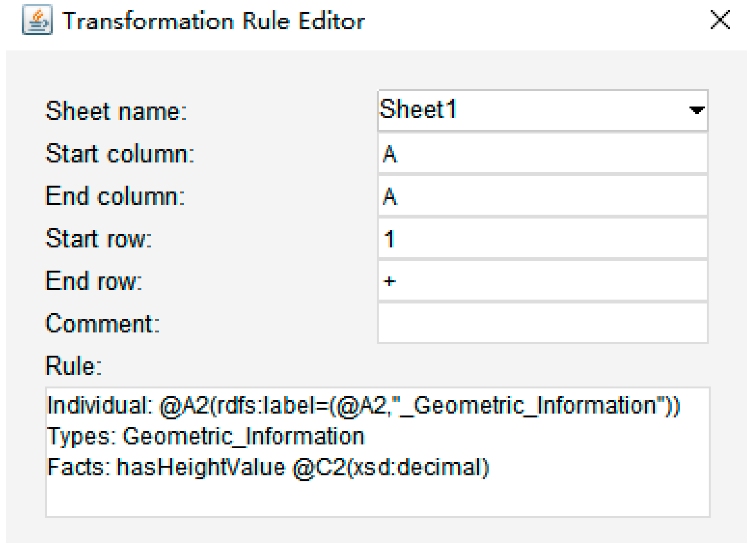Click the empty Comment field
756x552 pixels.
542,323
